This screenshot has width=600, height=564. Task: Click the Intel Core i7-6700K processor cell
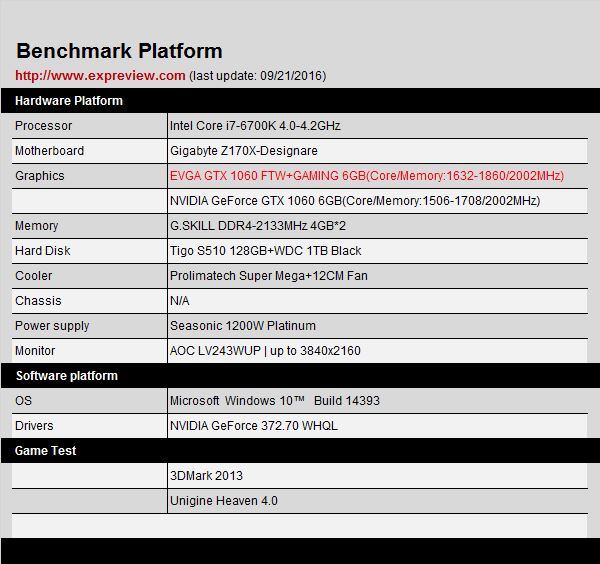pos(255,126)
